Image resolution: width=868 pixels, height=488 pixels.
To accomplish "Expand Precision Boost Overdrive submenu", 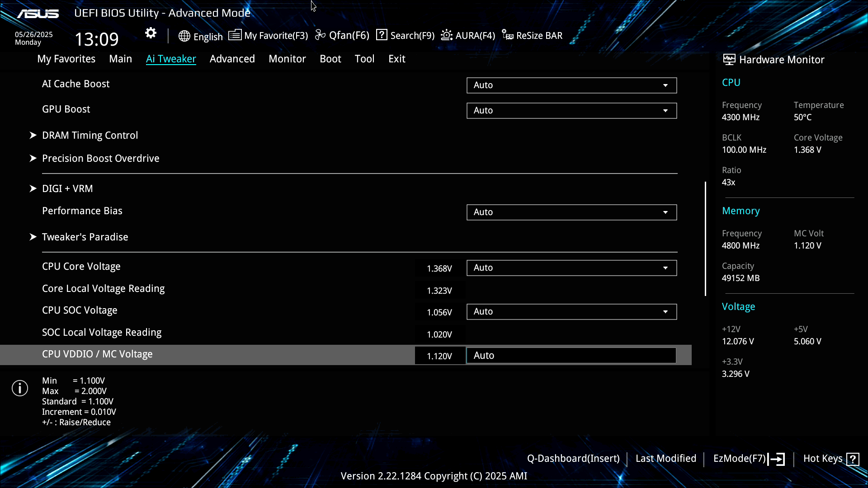I will tap(100, 159).
